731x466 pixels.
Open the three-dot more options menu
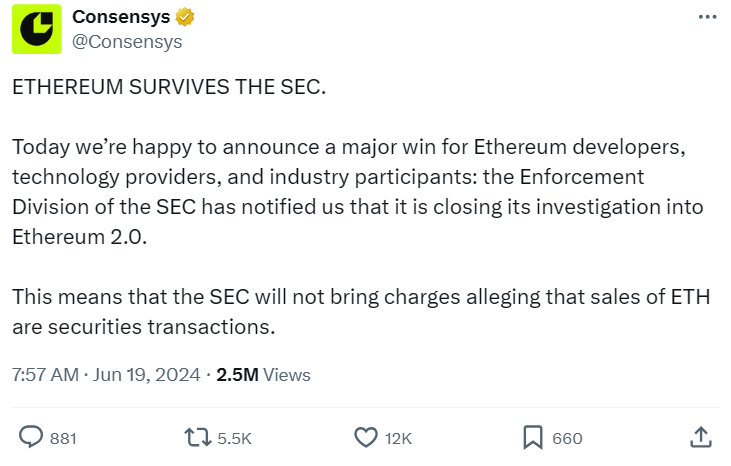click(706, 18)
